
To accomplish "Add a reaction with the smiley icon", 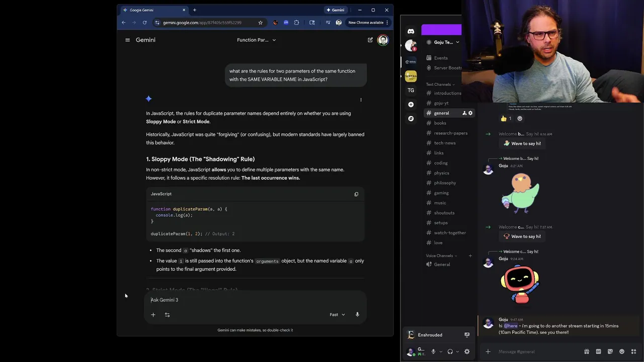I will click(x=520, y=119).
